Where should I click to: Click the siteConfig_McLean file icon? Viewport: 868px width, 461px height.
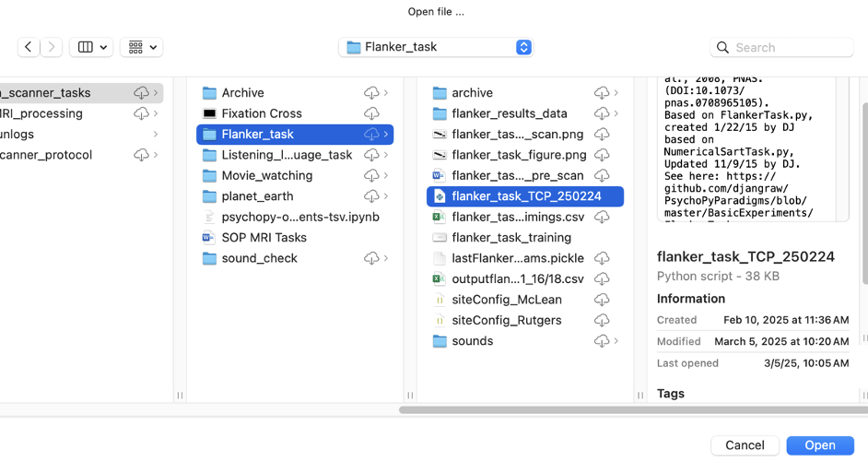coord(440,300)
